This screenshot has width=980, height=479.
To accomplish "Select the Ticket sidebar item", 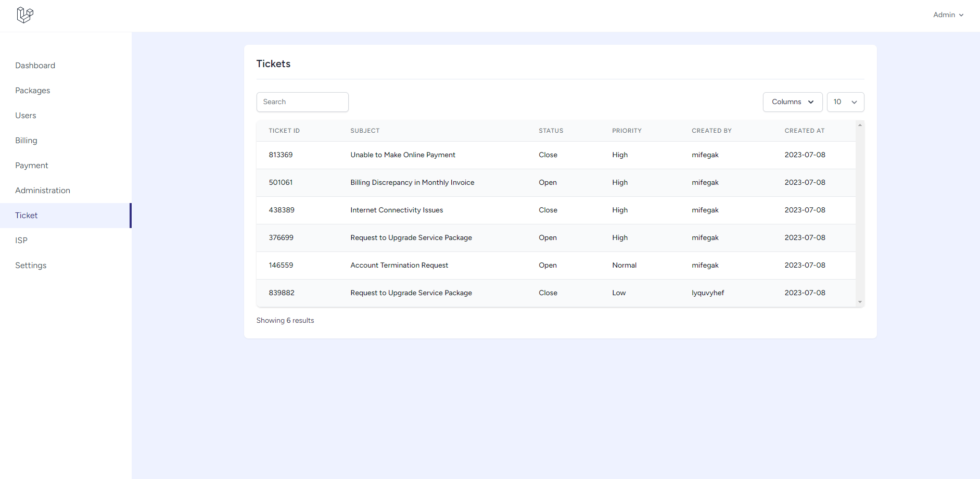I will (x=26, y=215).
